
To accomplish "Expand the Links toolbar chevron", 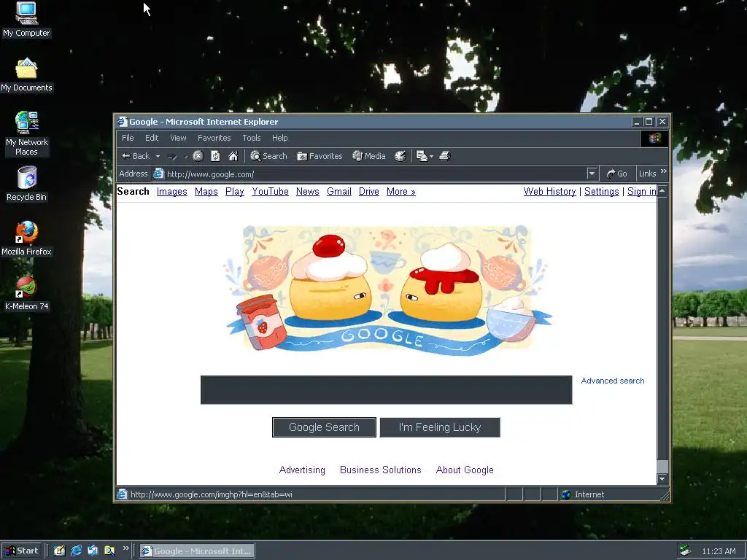I will (x=664, y=171).
